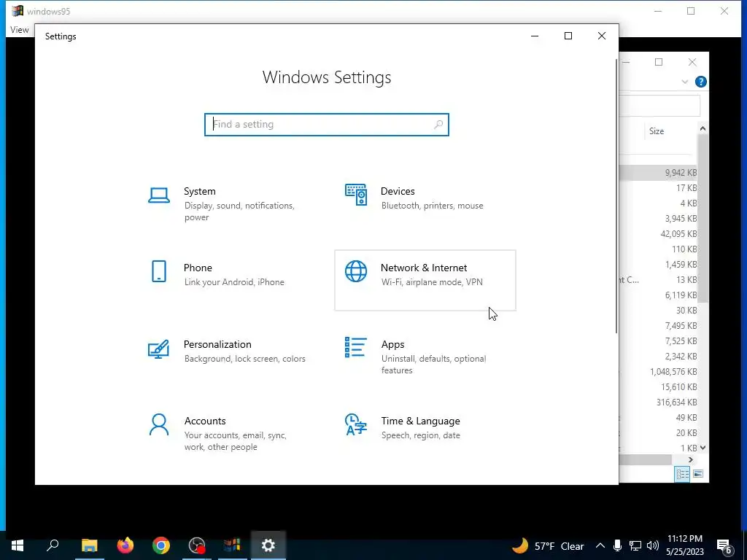This screenshot has height=560, width=747.
Task: Select the 3,945 KB file row
Action: (x=658, y=219)
